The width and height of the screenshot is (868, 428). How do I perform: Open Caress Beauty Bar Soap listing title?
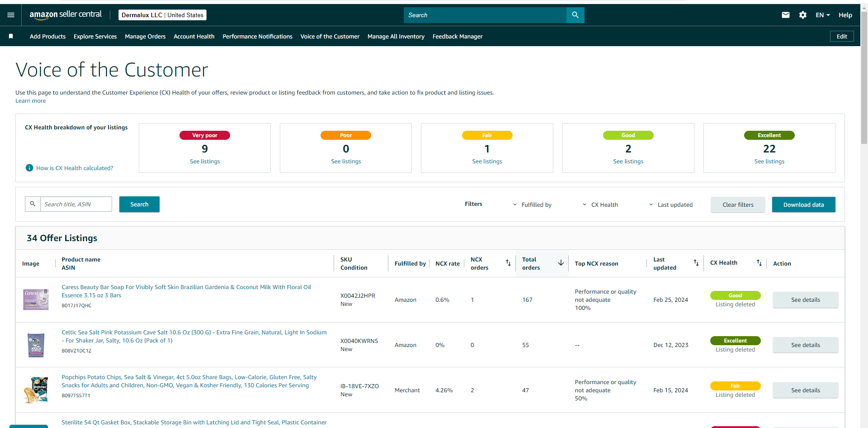[x=186, y=291]
